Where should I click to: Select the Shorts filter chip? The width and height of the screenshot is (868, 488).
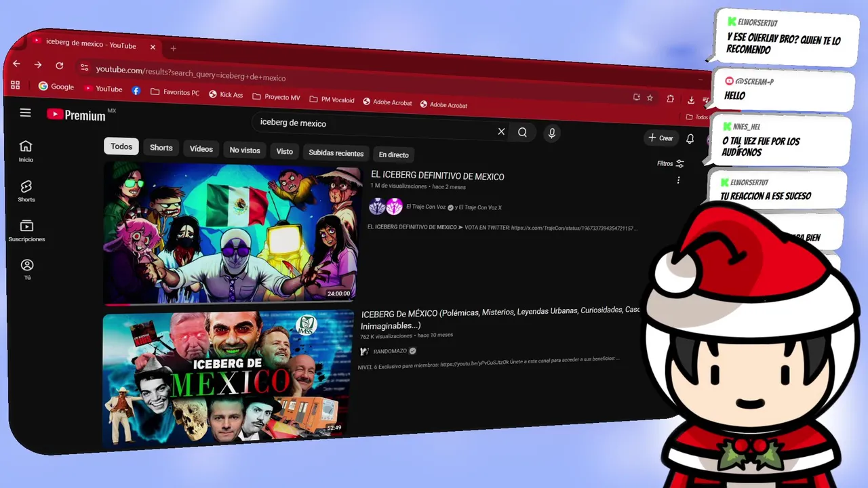[161, 148]
